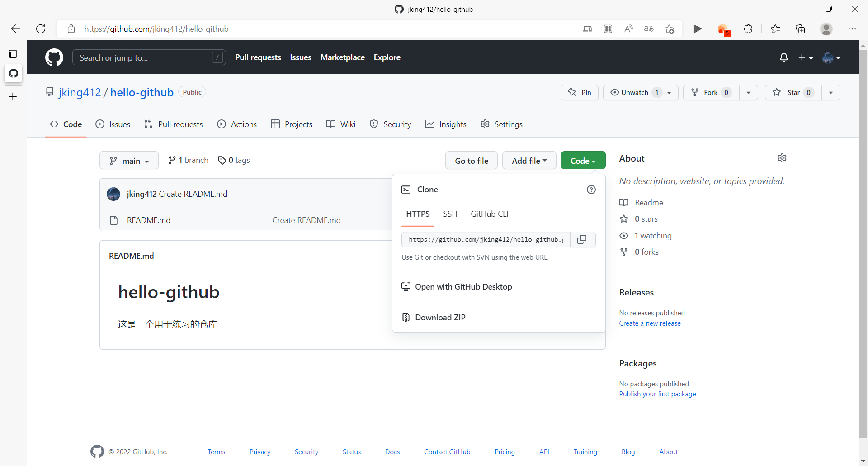The image size is (868, 466).
Task: Open the create new plus dropdown
Action: tap(806, 57)
